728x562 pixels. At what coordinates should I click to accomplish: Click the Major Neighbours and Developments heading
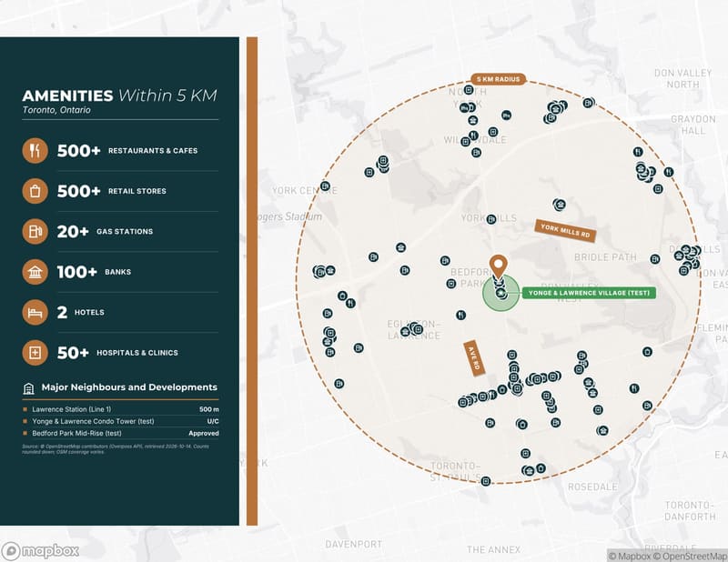pos(129,387)
